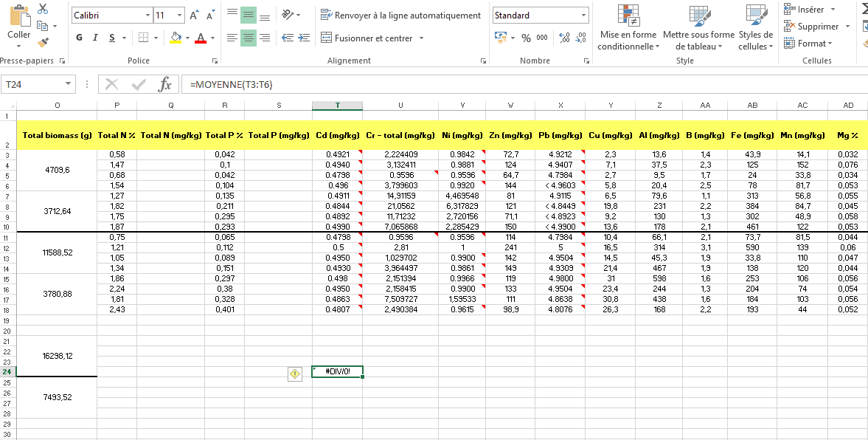
Task: Click the Insert Function fx icon
Action: coord(165,85)
